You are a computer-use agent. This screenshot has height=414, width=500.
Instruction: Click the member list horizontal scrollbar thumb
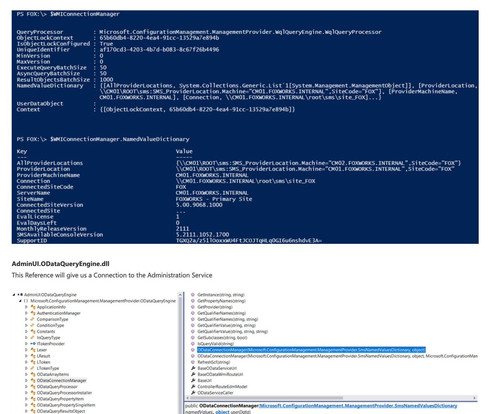coord(266,398)
